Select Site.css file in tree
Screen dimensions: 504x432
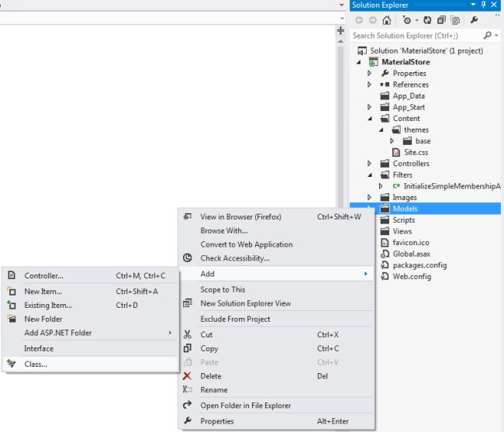point(416,152)
